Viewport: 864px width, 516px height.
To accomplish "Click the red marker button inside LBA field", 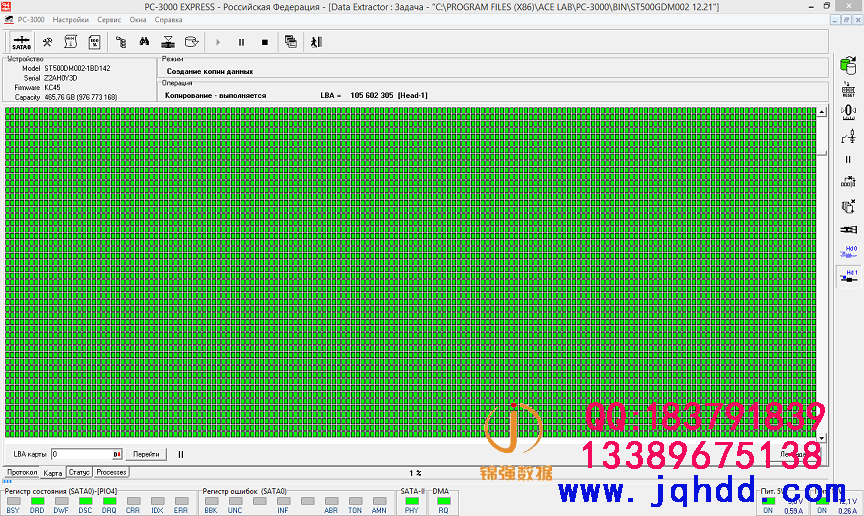I will 117,454.
